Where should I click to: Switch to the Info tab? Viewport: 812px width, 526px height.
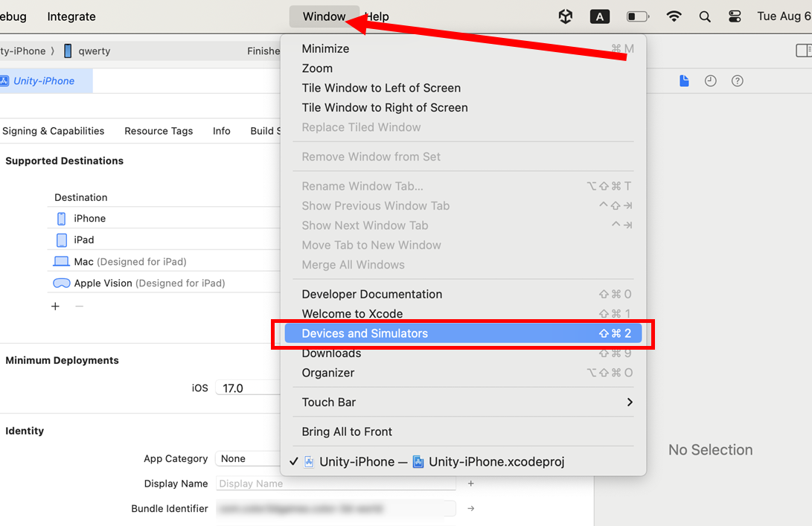coord(222,131)
